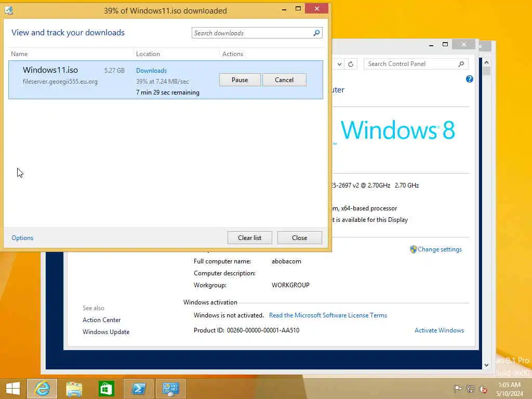Minimize the downloads window
The image size is (532, 399).
pos(284,9)
